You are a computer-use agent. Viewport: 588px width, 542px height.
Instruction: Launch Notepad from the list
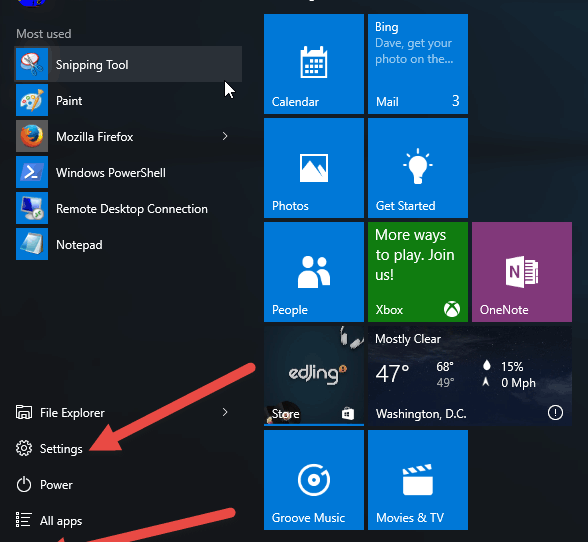(128, 244)
